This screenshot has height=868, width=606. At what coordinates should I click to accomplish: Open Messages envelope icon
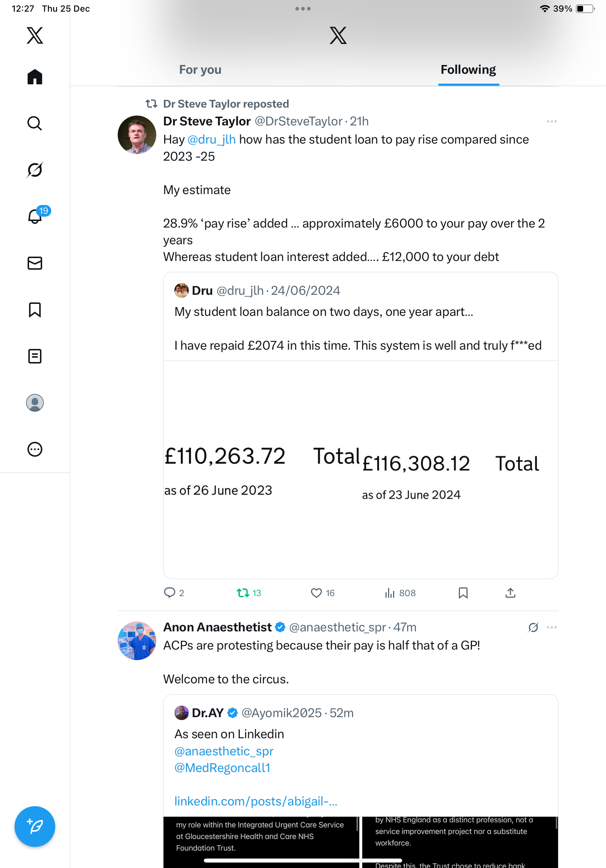click(x=35, y=263)
